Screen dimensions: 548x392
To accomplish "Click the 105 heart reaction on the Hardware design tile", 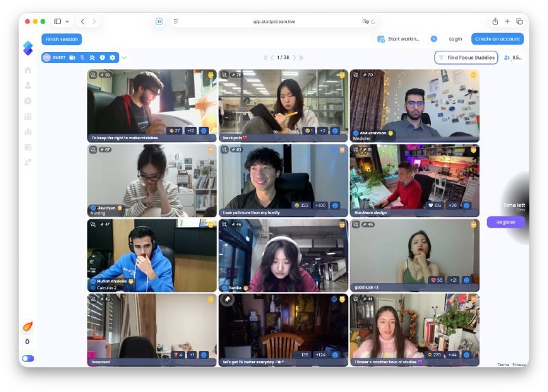I will pos(435,206).
